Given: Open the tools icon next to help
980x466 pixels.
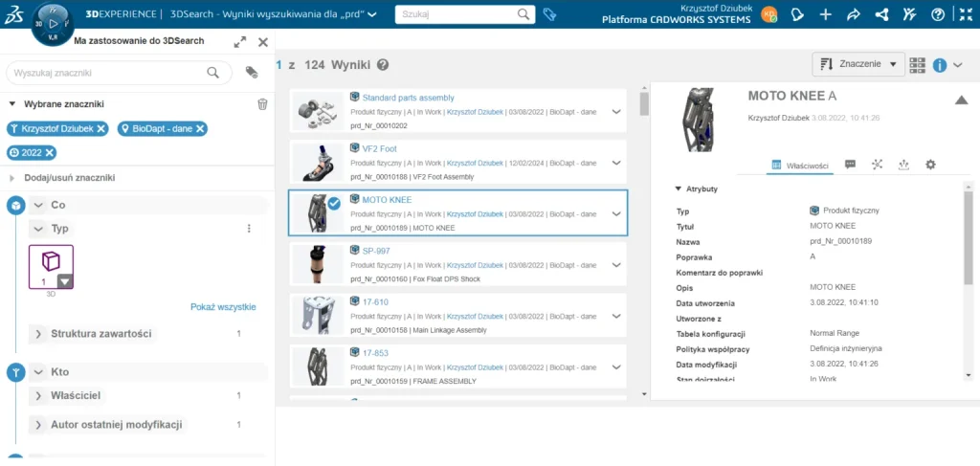Looking at the screenshot, I should [x=909, y=14].
